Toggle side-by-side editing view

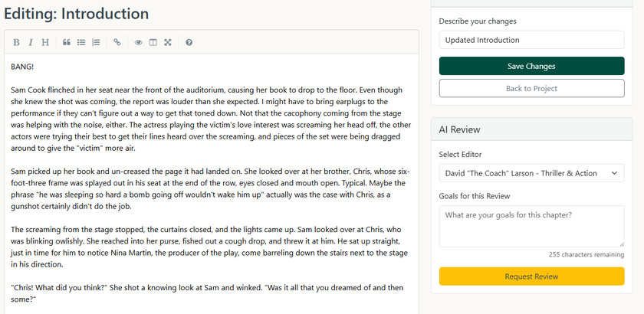point(153,42)
